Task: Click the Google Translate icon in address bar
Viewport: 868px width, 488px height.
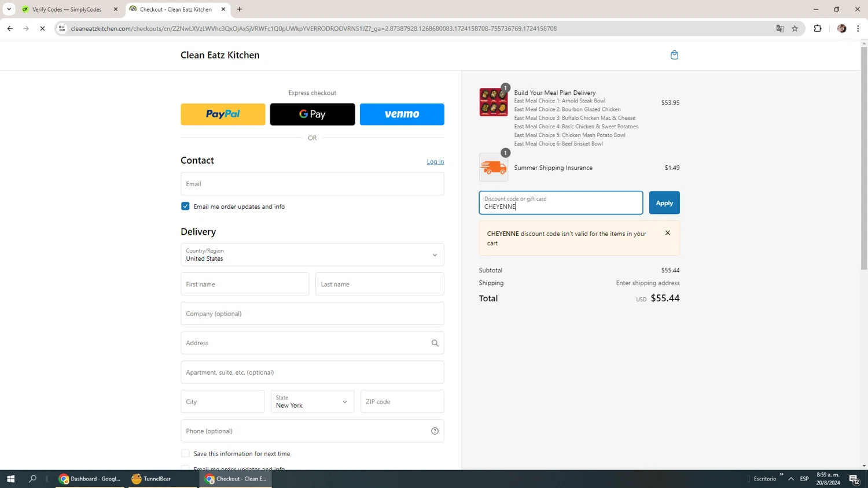Action: tap(779, 28)
